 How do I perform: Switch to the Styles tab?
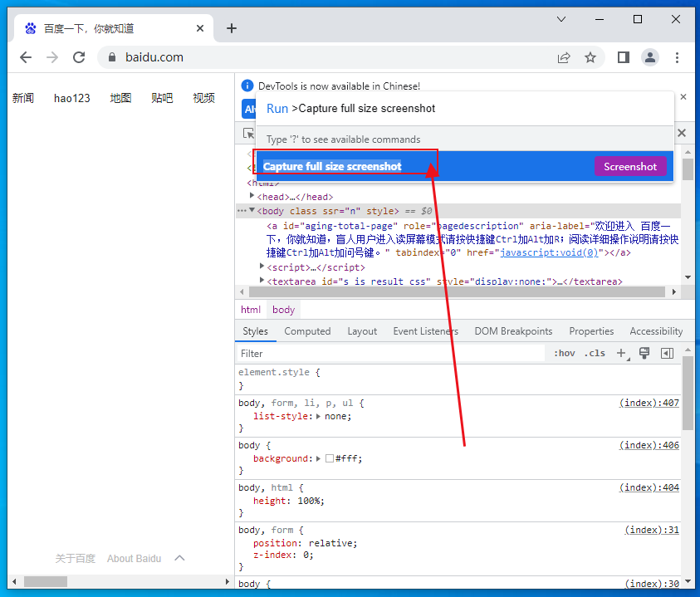[256, 331]
